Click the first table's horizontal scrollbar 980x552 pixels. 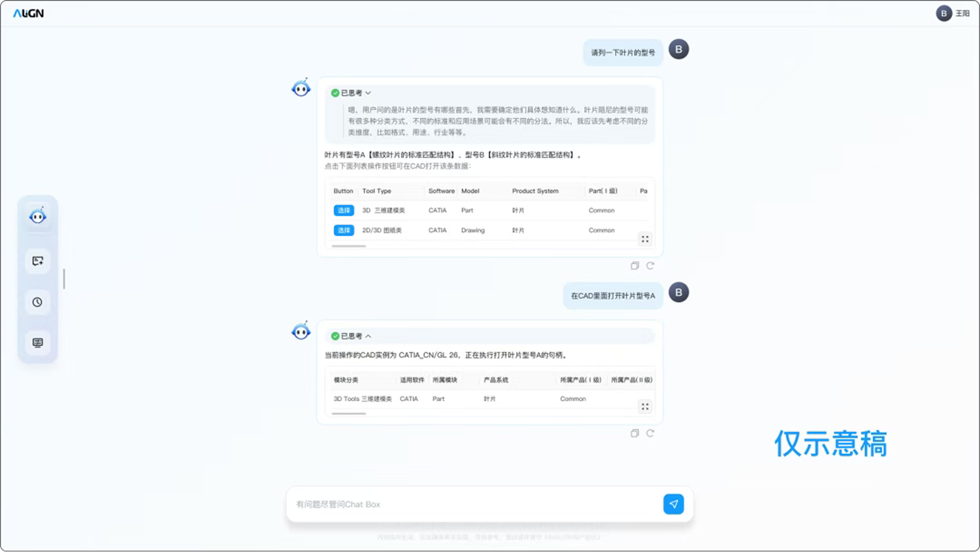click(x=349, y=246)
